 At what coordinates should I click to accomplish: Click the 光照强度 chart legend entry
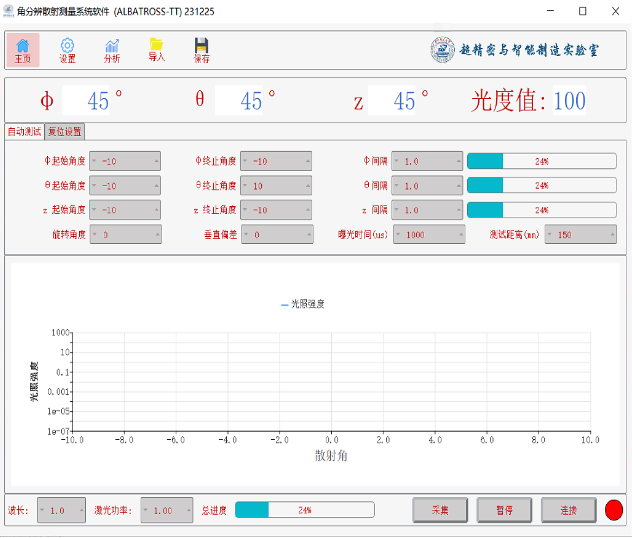[x=303, y=304]
